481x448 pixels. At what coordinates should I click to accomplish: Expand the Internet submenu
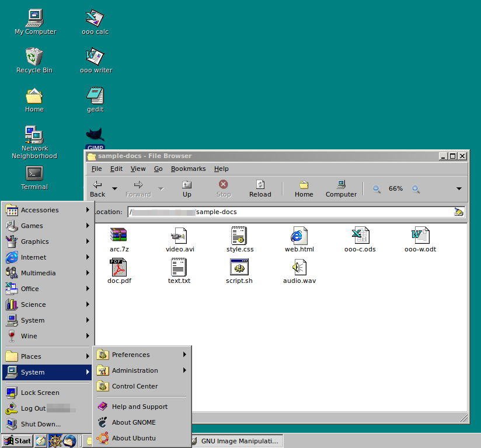(x=47, y=257)
